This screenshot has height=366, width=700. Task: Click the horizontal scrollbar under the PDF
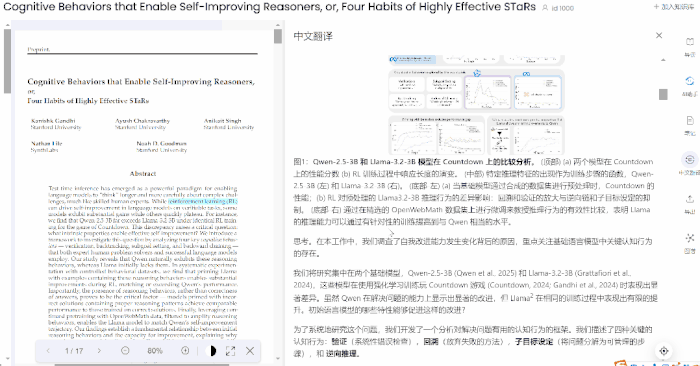[142, 364]
